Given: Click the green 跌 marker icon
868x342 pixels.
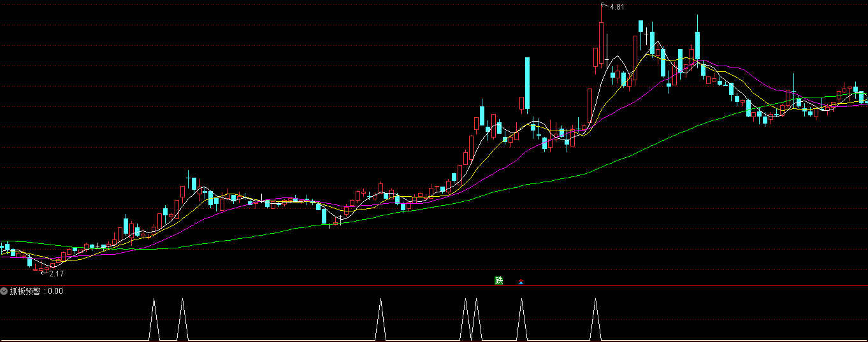Looking at the screenshot, I should (x=498, y=281).
